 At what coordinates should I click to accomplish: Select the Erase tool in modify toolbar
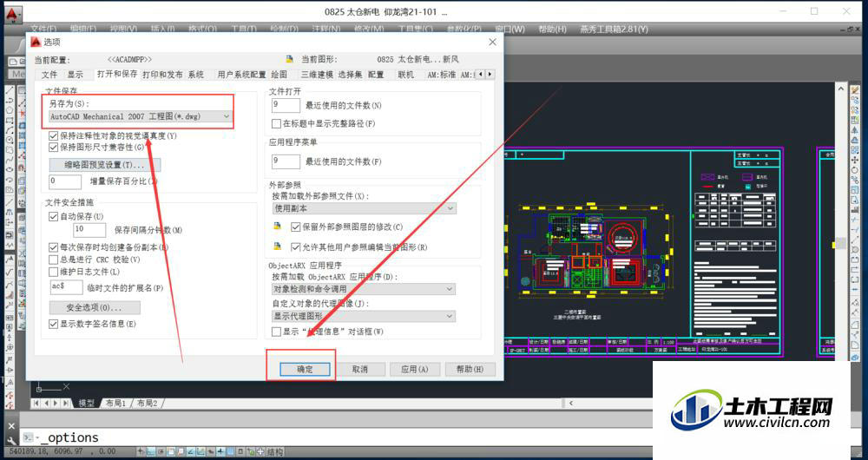click(855, 90)
